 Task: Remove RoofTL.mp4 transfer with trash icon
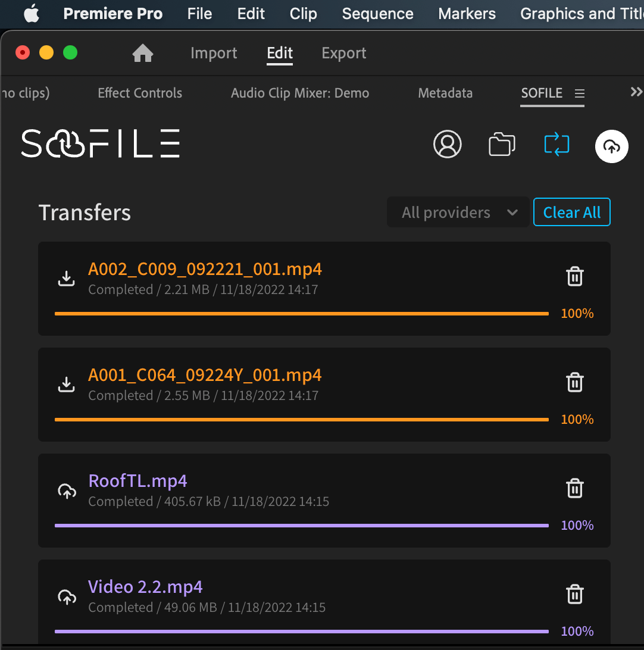point(574,488)
